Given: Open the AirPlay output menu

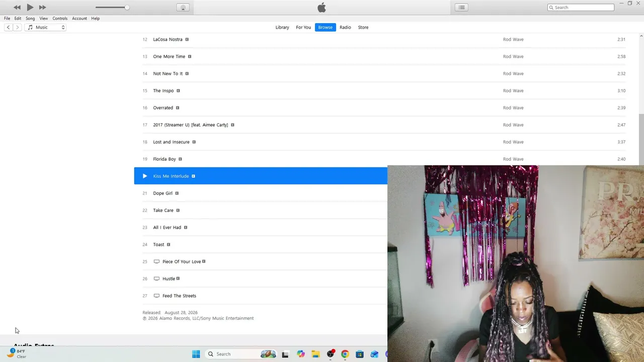Looking at the screenshot, I should click(x=183, y=7).
